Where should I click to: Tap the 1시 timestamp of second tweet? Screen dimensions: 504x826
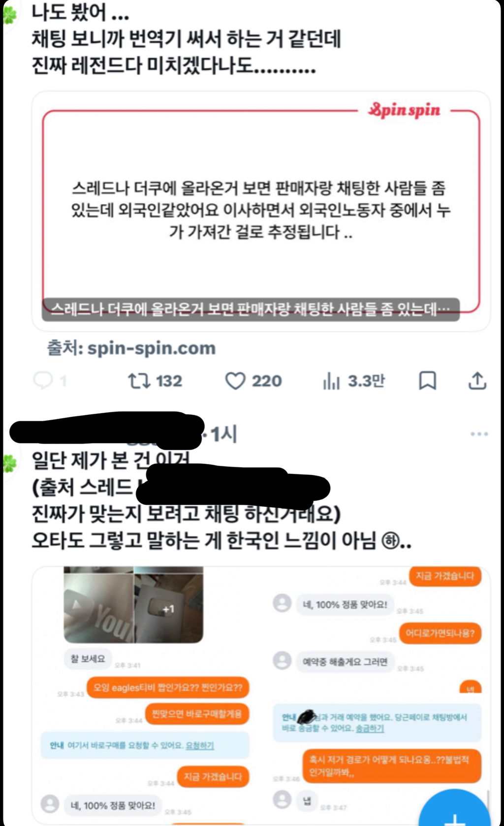(224, 434)
